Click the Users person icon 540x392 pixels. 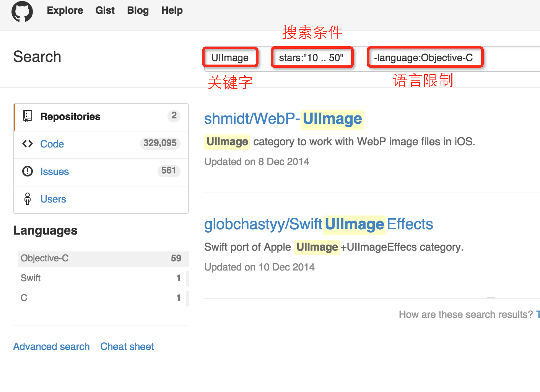click(x=28, y=199)
